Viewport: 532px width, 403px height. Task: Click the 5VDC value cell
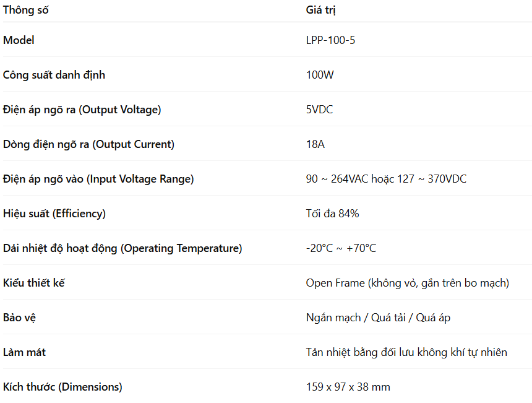point(319,110)
